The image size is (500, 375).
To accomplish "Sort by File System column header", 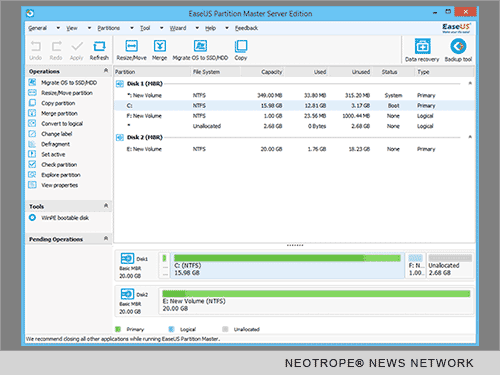I will tap(215, 72).
